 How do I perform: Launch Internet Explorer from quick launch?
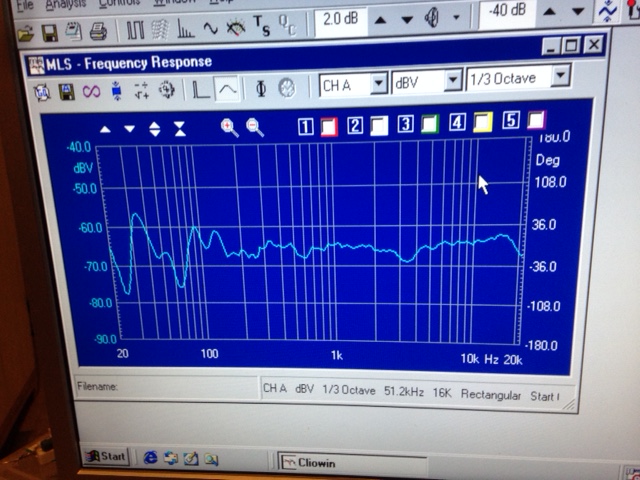150,458
